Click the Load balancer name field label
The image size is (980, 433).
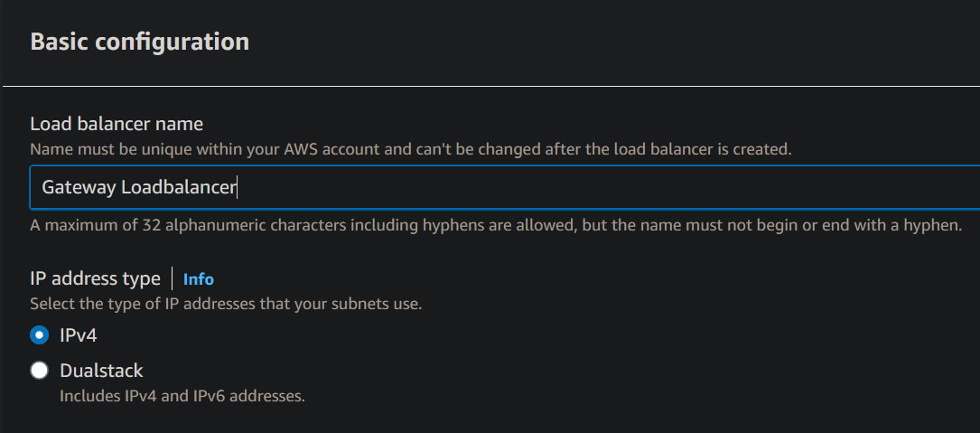tap(117, 124)
